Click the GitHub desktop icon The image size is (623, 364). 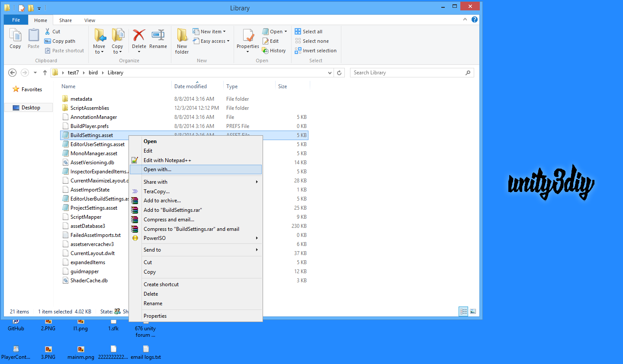[16, 325]
